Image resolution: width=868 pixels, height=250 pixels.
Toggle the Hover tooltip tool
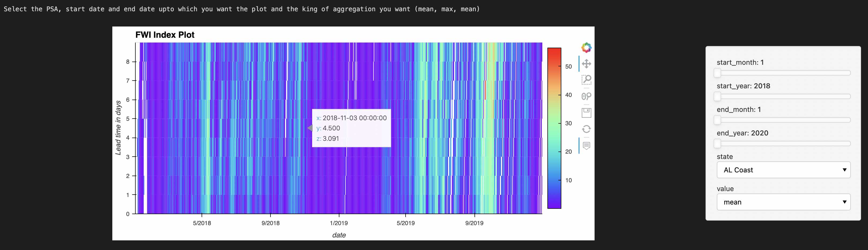586,146
